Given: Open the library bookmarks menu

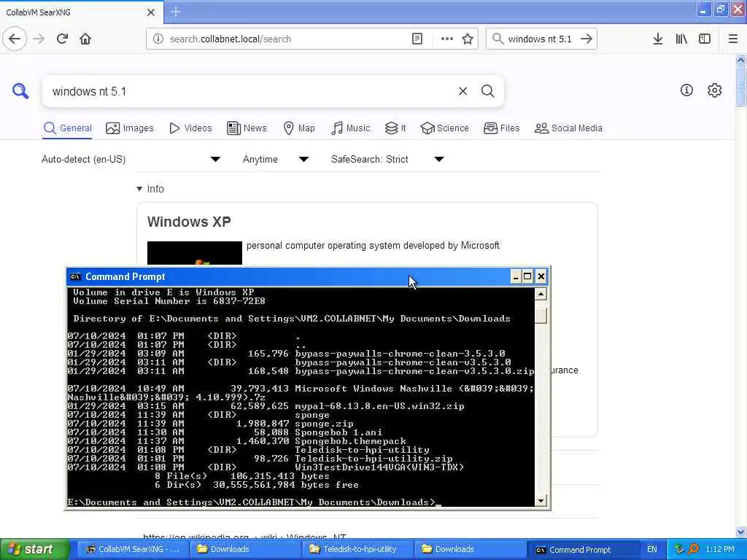Looking at the screenshot, I should [x=681, y=39].
